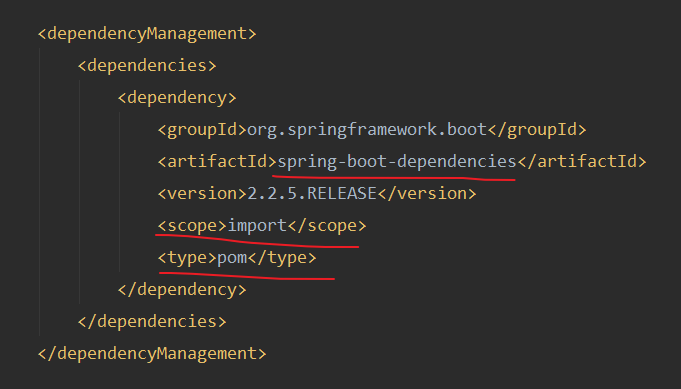Click the closing scope tag

point(327,226)
